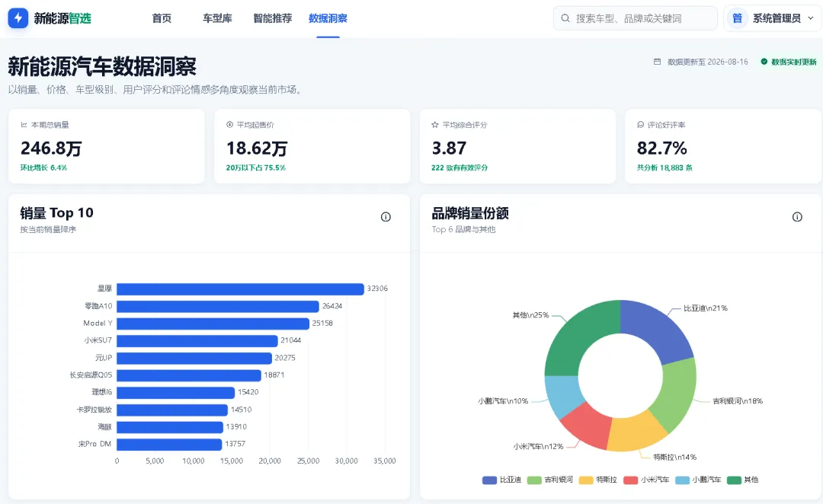Click the 小鹏汽车\n10% pie label

(503, 401)
